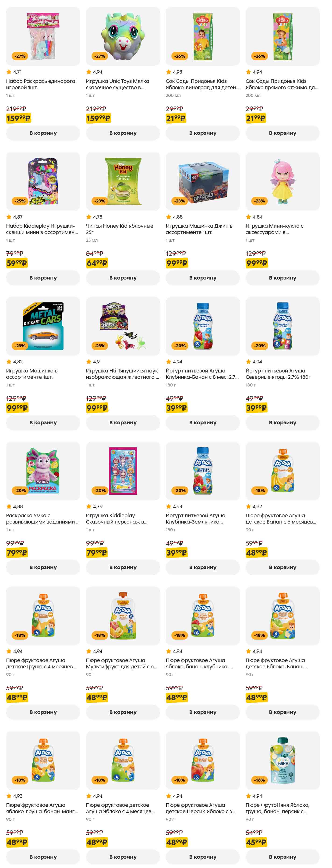Click the star icon next to Лунтик coloring book rating

pos(9,506)
